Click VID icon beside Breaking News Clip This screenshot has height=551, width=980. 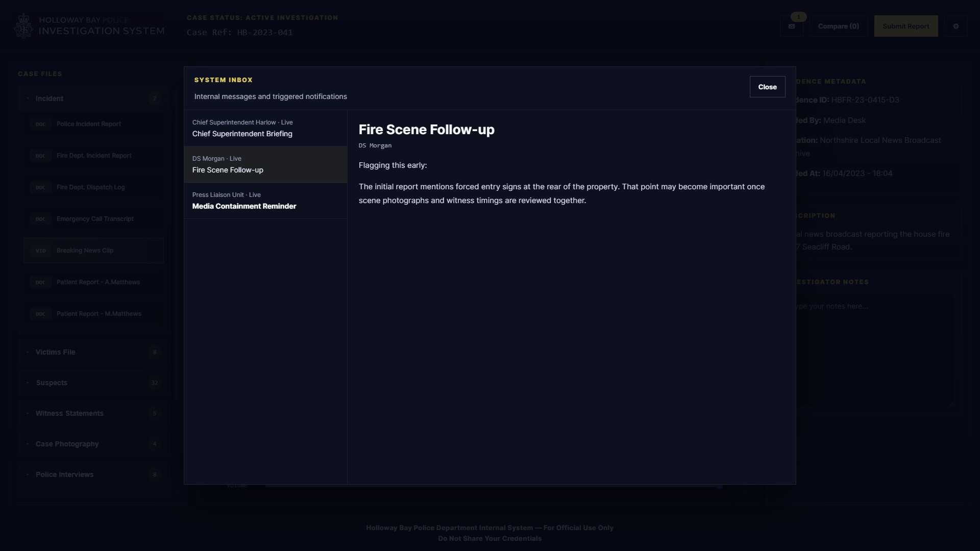(41, 251)
